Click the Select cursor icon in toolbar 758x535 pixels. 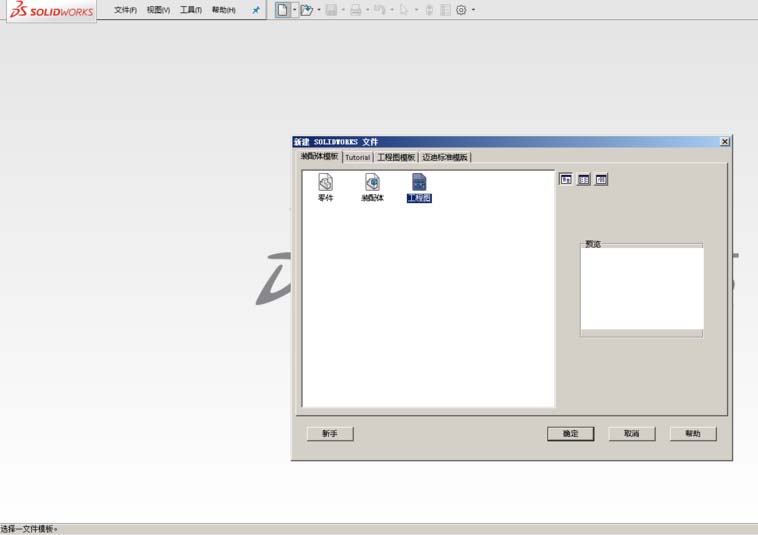(x=404, y=10)
